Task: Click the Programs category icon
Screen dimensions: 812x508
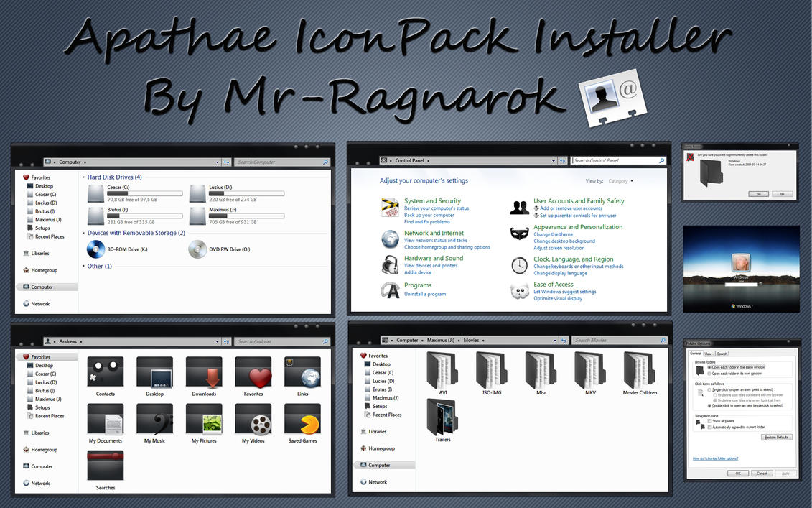Action: (x=390, y=290)
